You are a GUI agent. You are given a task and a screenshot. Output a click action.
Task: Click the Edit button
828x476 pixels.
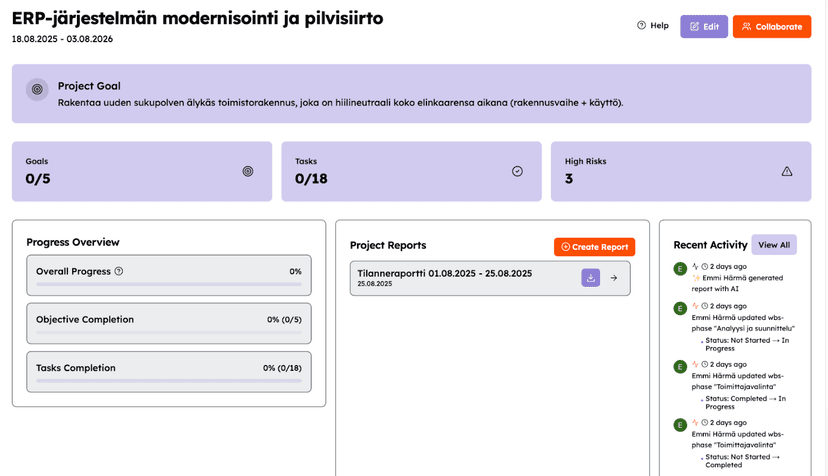[704, 27]
